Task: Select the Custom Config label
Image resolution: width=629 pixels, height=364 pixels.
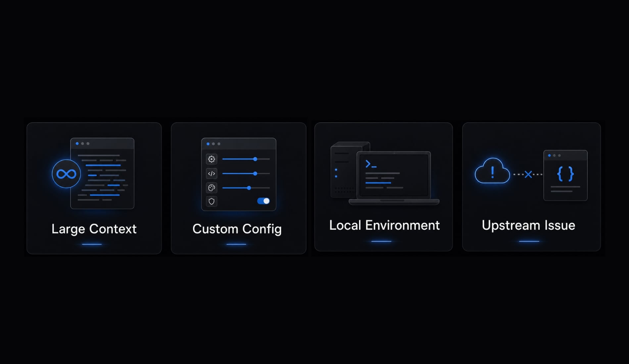Action: [237, 229]
